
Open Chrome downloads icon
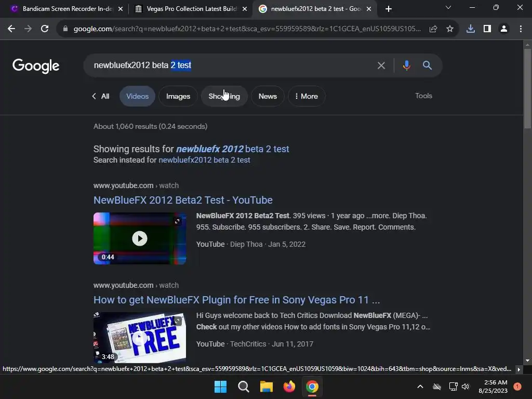(471, 29)
